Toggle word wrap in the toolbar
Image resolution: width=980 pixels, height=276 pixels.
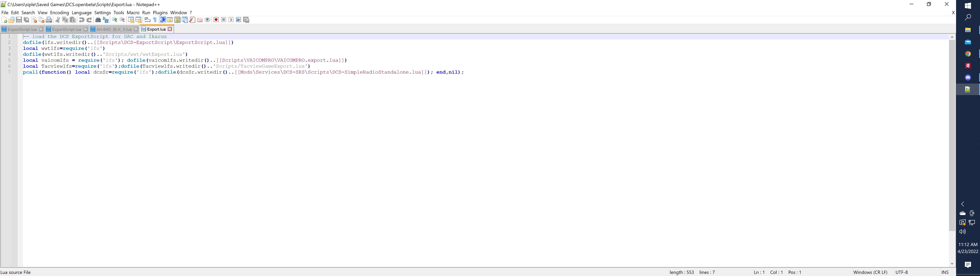(x=148, y=20)
